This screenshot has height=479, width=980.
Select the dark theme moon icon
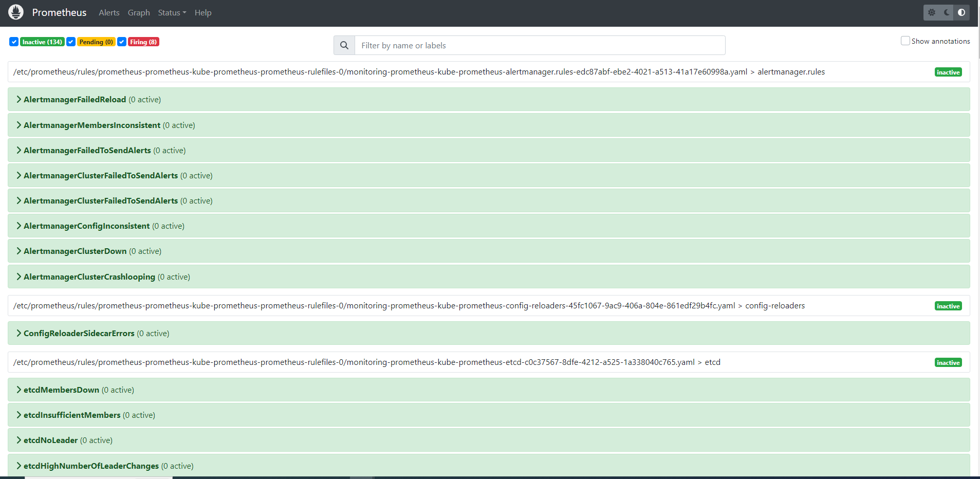coord(947,12)
